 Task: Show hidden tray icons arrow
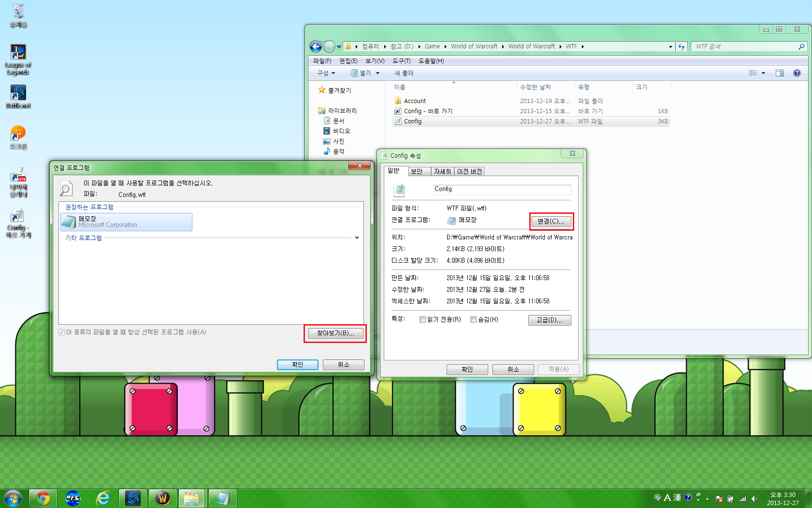pos(707,499)
